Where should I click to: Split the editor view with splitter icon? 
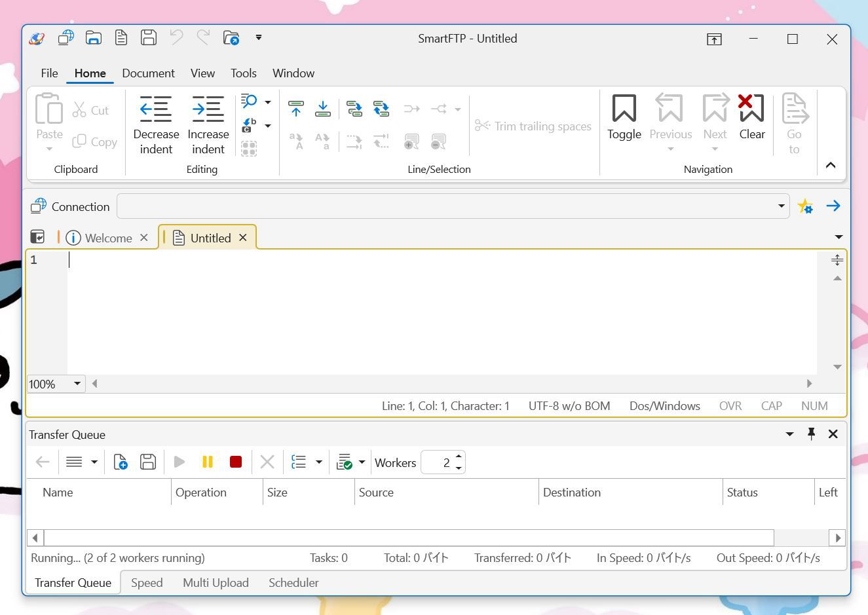(x=837, y=260)
